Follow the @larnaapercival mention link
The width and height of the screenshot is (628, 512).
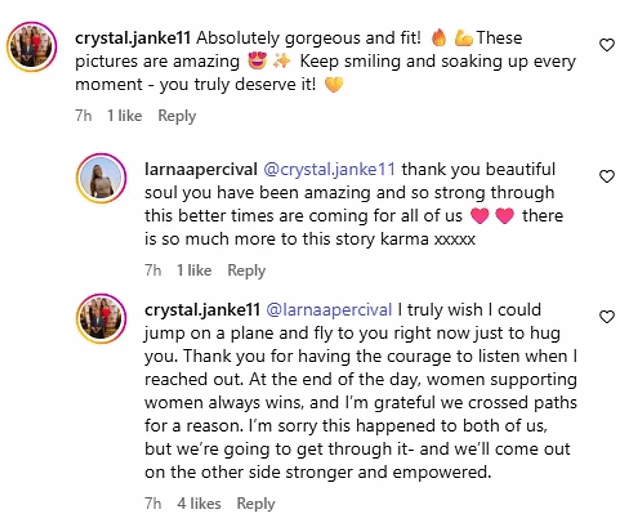click(330, 309)
